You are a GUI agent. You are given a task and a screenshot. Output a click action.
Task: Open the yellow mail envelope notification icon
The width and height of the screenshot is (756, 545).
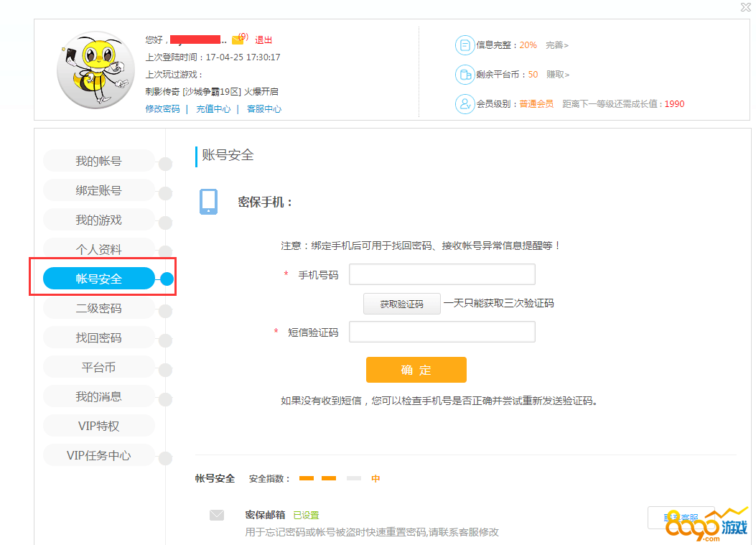(238, 39)
